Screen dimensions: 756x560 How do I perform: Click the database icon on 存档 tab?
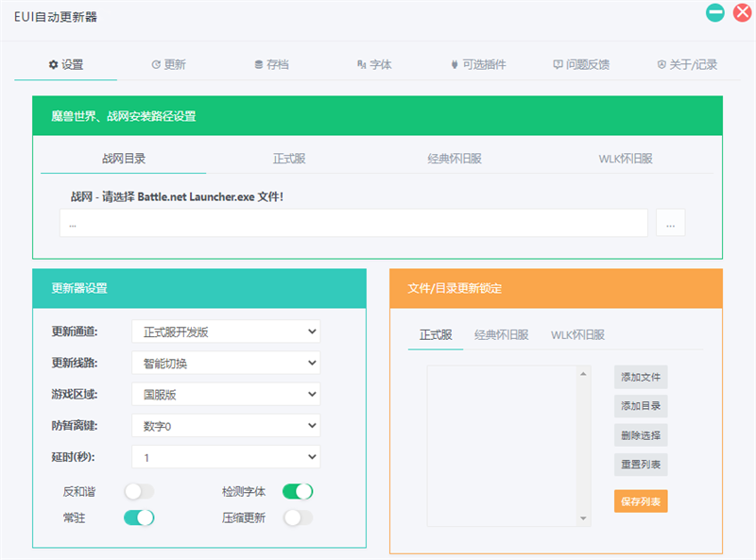click(259, 65)
